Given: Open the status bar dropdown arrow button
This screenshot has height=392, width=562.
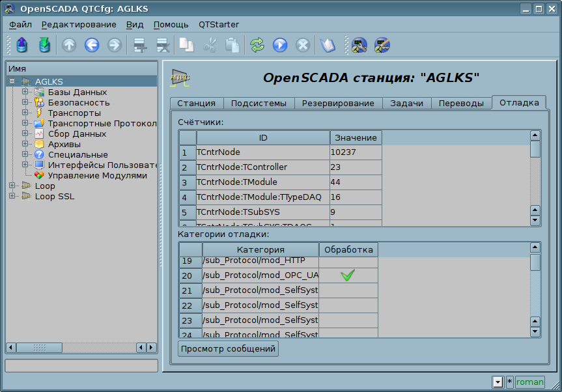Looking at the screenshot, I should tap(498, 382).
